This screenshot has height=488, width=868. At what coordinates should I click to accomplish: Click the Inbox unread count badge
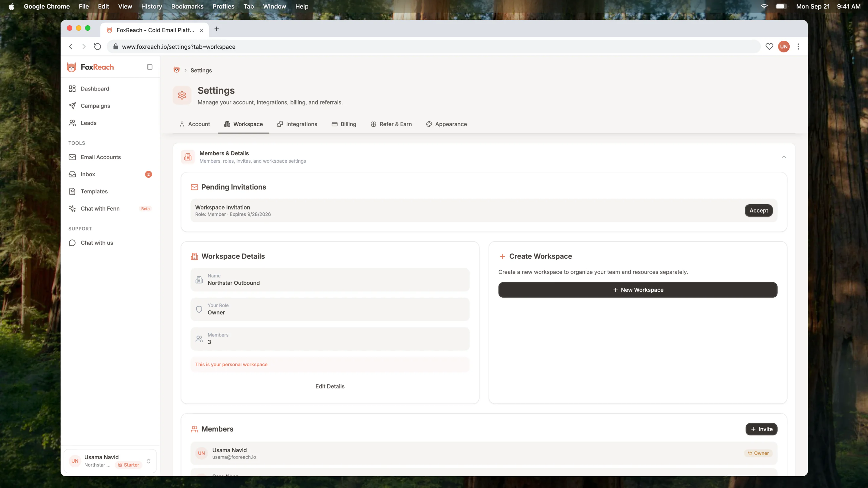coord(148,174)
